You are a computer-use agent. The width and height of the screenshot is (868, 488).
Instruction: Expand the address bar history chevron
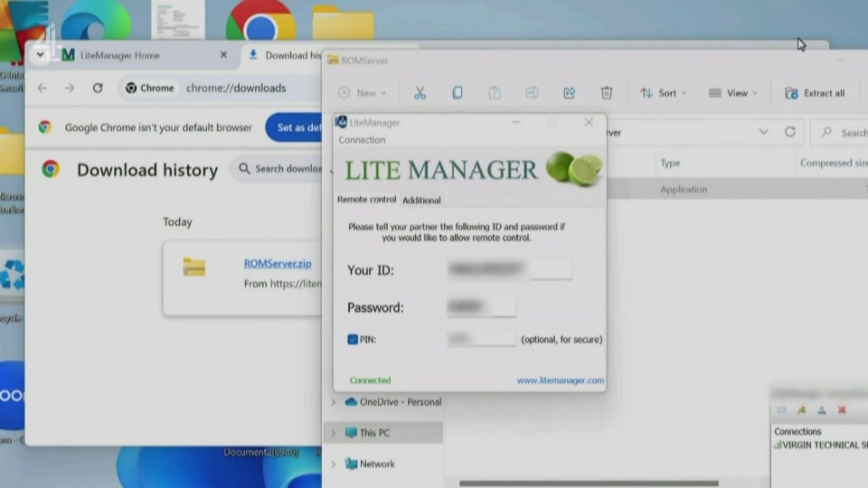(763, 132)
